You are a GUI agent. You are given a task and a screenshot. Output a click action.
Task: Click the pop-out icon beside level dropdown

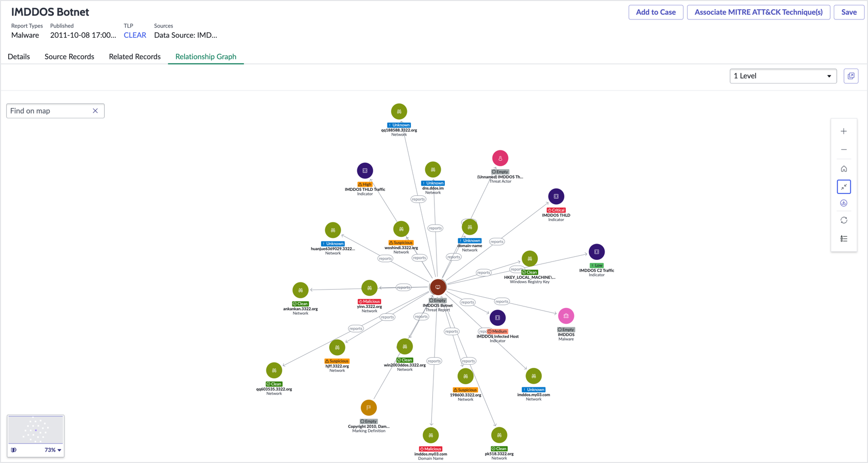[x=851, y=76]
